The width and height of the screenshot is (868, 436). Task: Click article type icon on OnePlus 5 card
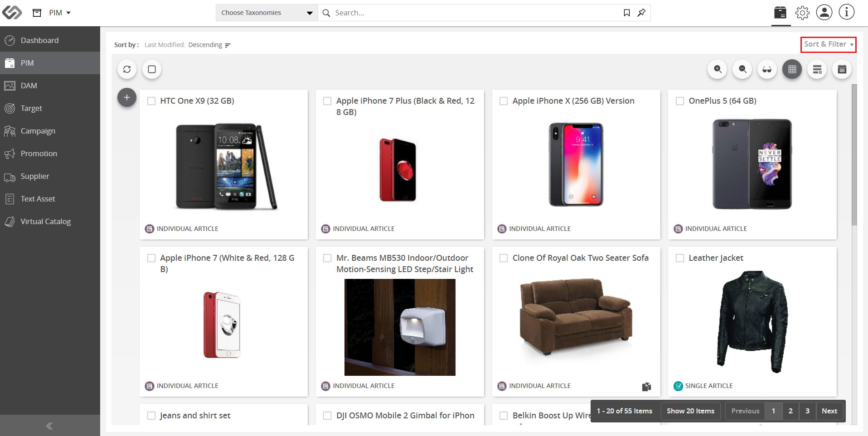click(679, 229)
